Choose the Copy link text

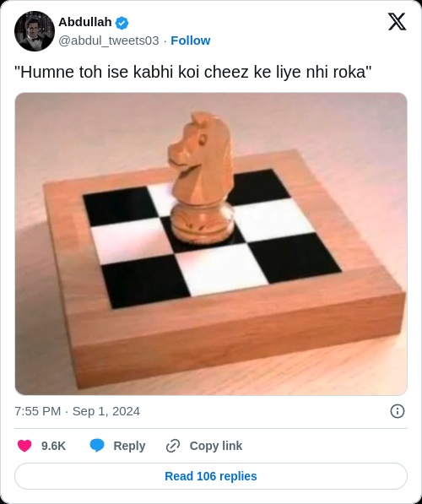pos(216,446)
